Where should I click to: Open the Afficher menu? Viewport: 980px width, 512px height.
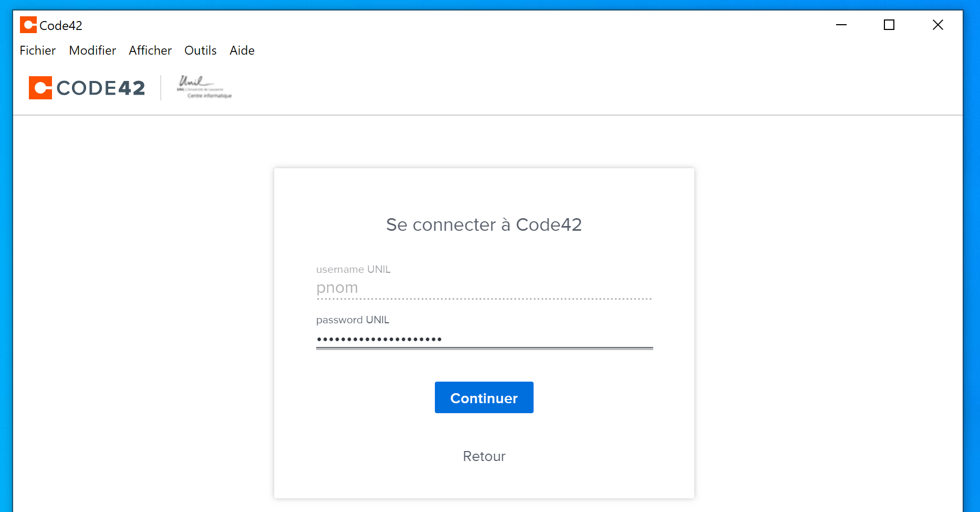(150, 50)
